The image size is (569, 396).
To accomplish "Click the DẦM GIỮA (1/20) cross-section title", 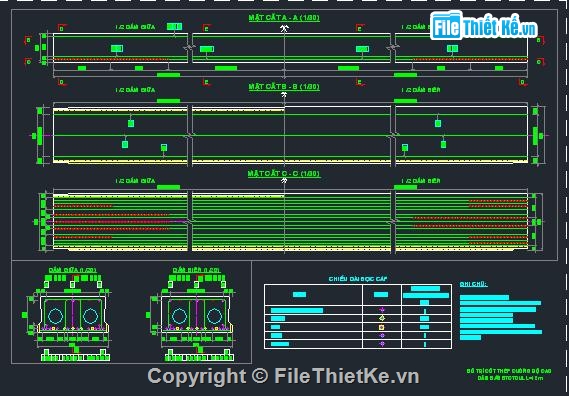I will tap(73, 270).
